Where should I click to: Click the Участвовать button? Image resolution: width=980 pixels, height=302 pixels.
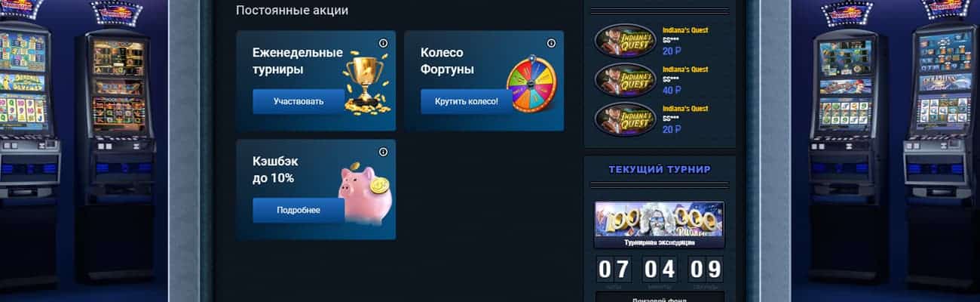click(299, 101)
